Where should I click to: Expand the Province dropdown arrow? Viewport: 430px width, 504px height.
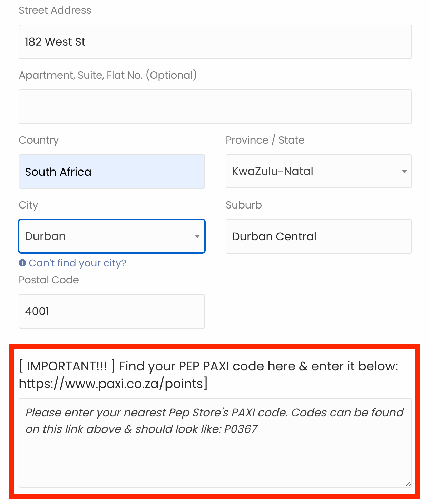click(x=404, y=172)
